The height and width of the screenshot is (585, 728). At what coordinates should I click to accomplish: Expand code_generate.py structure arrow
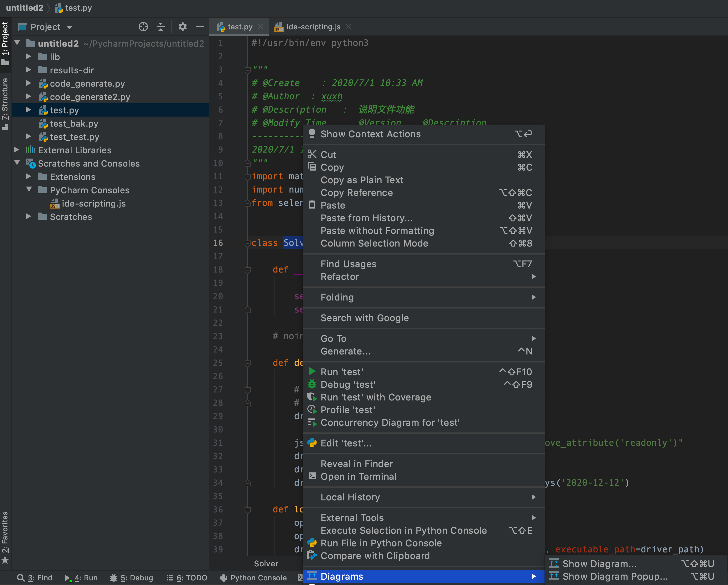point(29,83)
